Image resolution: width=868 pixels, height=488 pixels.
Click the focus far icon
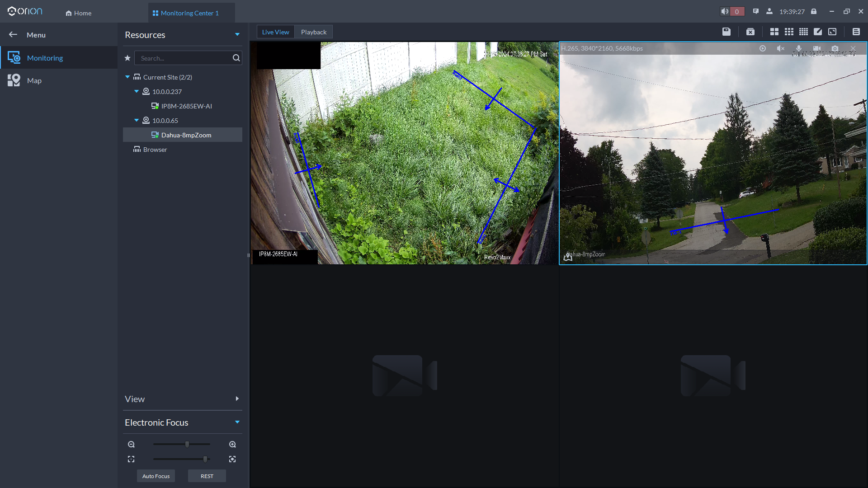131,459
